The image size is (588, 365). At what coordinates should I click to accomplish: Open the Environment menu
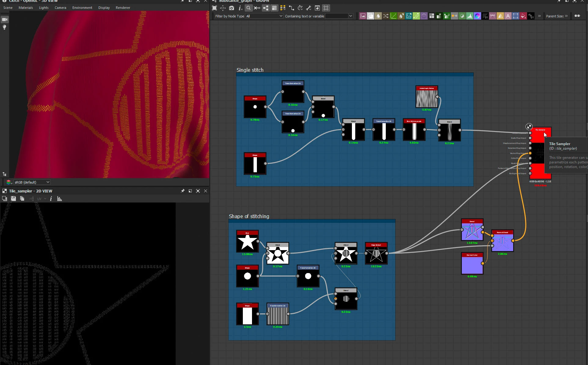pos(82,8)
